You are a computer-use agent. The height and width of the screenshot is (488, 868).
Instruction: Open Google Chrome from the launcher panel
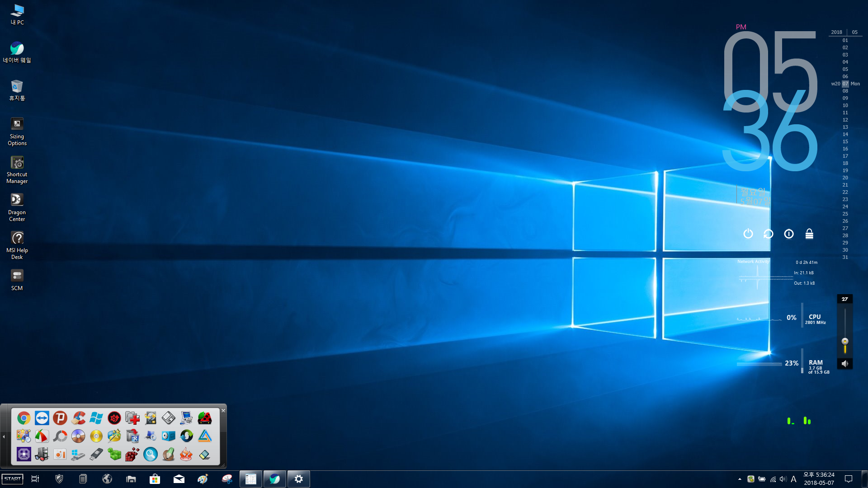click(24, 418)
